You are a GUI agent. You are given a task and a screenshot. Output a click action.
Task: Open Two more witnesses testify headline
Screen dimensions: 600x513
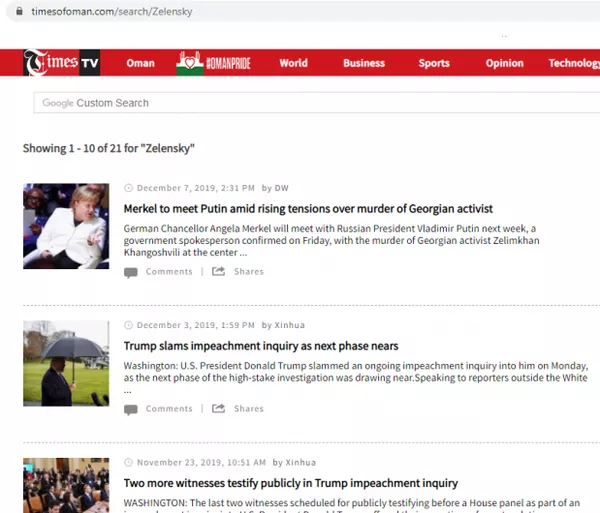pyautogui.click(x=291, y=483)
